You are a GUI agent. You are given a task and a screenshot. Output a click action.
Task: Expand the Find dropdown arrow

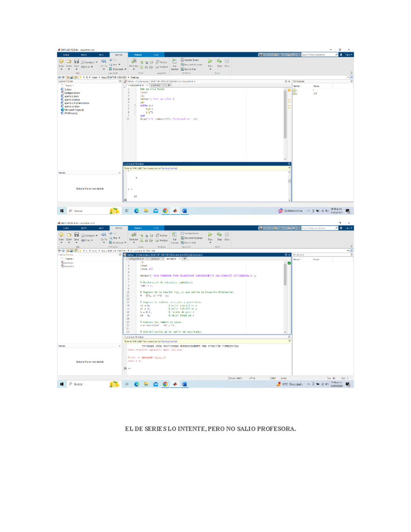119,64
